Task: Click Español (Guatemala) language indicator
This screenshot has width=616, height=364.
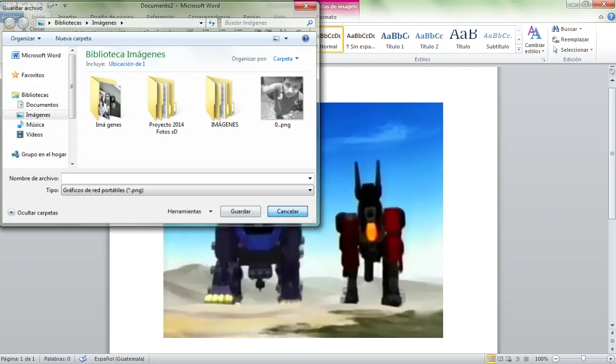Action: coord(119,359)
